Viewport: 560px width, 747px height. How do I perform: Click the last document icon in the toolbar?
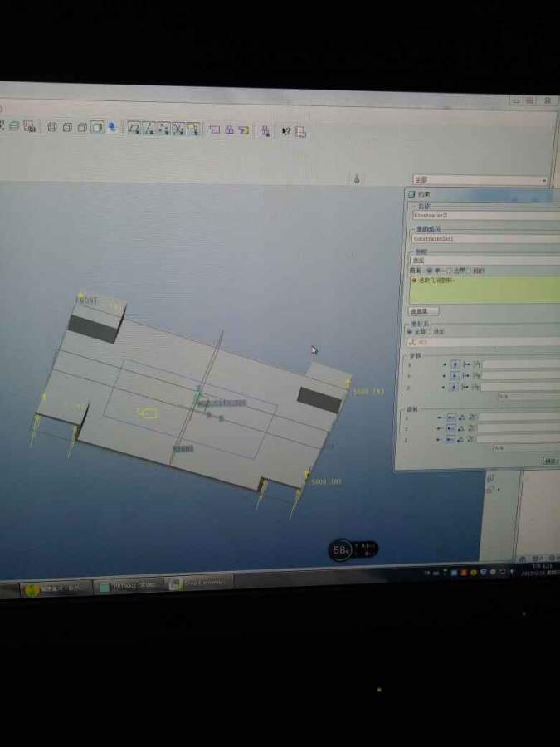point(300,132)
